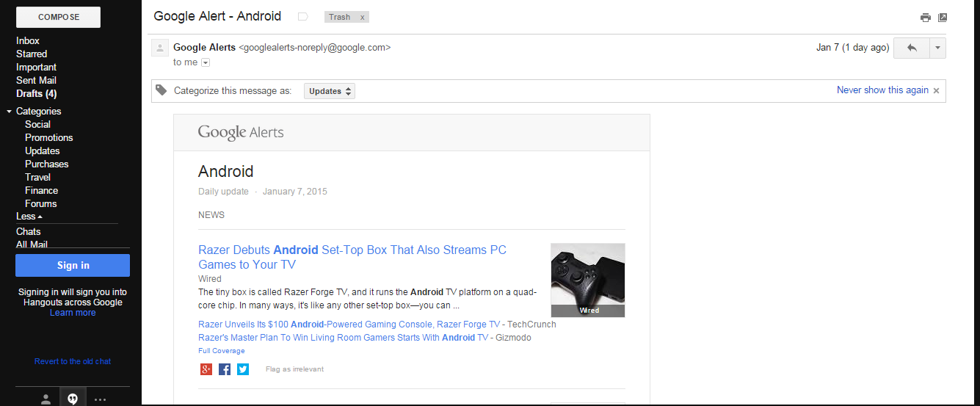Click the blue Sign in button

[x=73, y=266]
